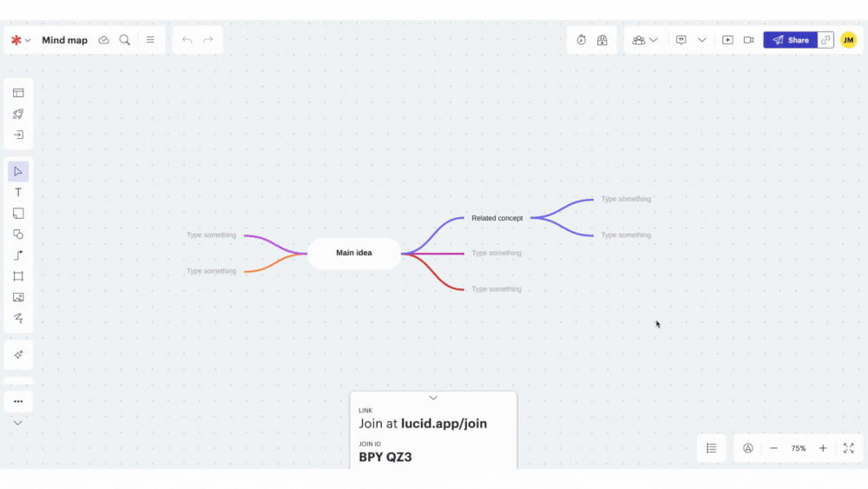Viewport: 868px width, 489px height.
Task: Open the timer icon in top toolbar
Action: click(x=582, y=40)
